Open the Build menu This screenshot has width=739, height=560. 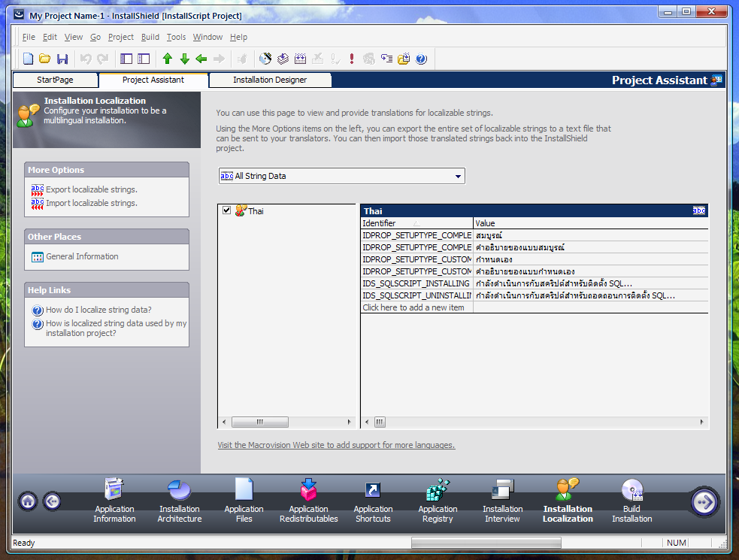(x=150, y=37)
